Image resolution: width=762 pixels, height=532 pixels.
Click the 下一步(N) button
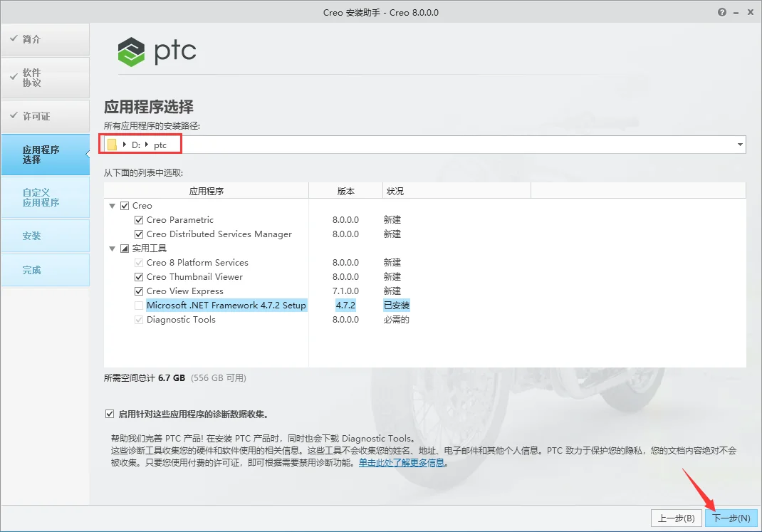pyautogui.click(x=731, y=518)
